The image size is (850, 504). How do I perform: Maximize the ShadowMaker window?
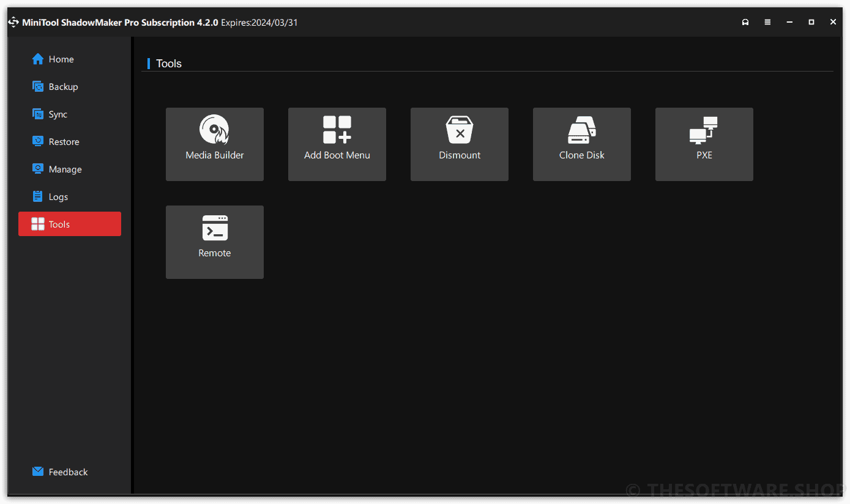(x=811, y=22)
